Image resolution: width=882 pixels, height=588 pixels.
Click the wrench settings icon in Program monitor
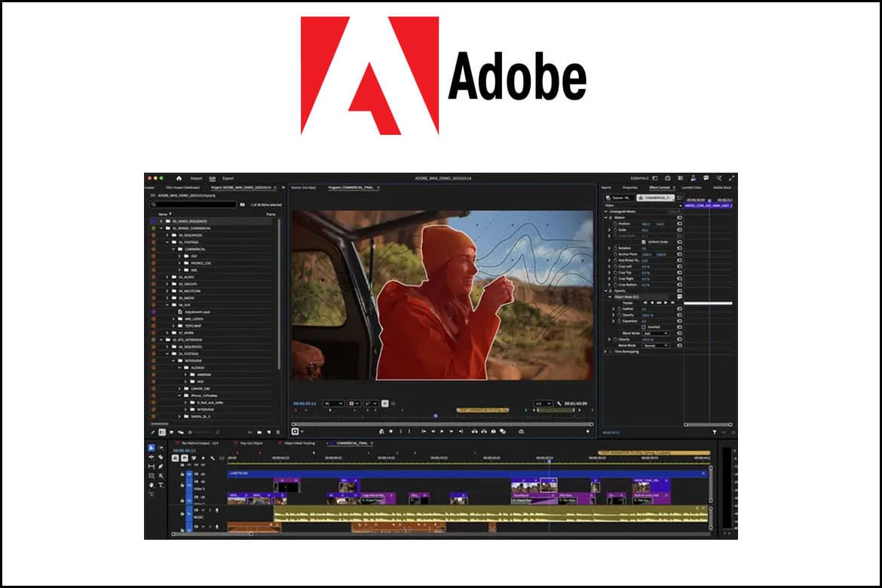tap(559, 403)
